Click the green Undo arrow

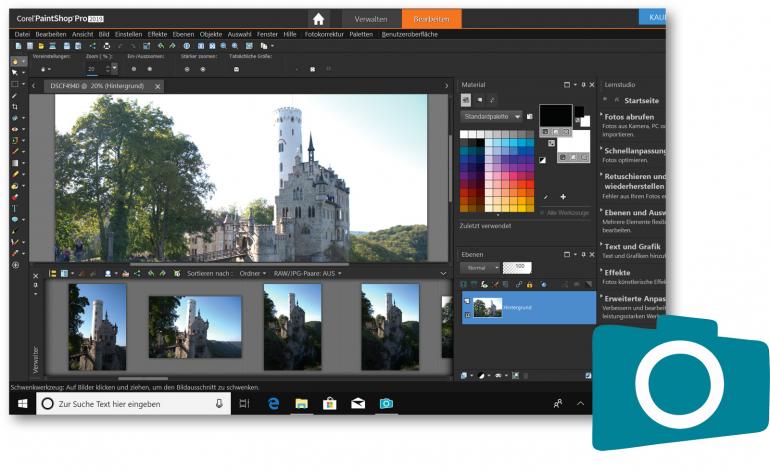click(x=161, y=46)
